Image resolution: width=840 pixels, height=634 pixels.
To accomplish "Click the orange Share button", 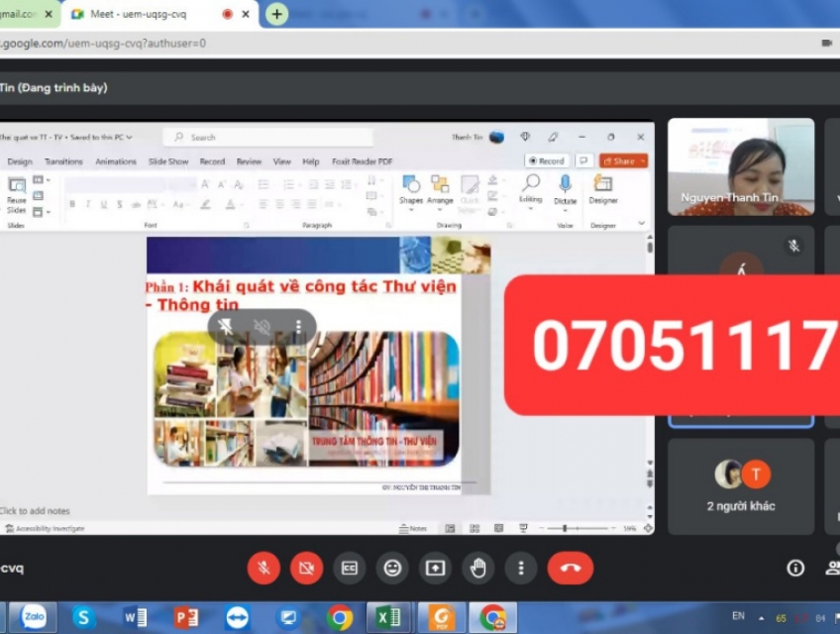I will point(623,160).
